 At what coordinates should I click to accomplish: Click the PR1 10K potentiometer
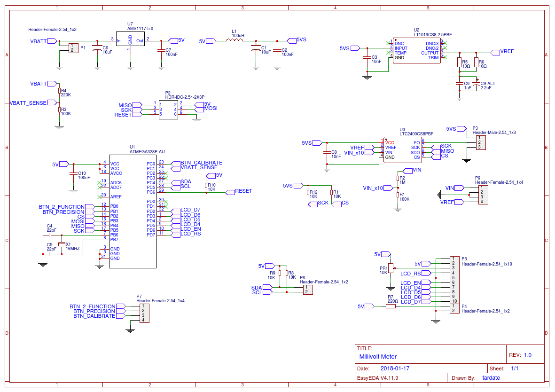391,268
